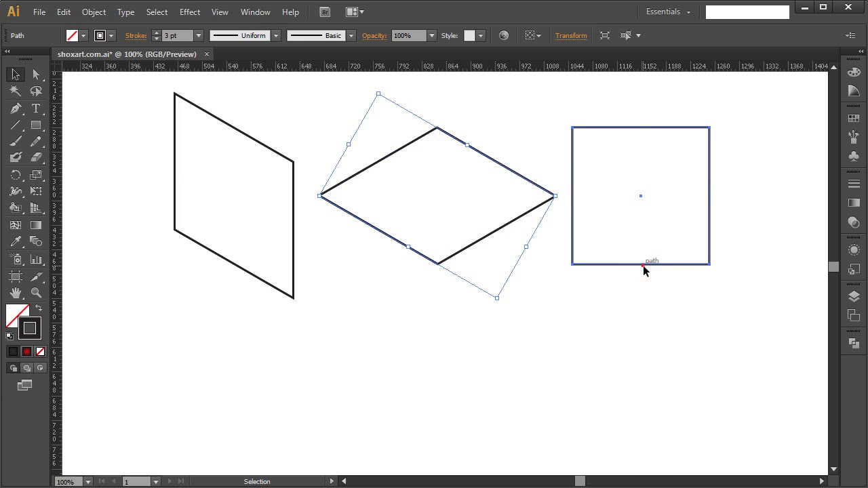The height and width of the screenshot is (488, 868).
Task: Enable Draw Behind mode
Action: [x=26, y=368]
